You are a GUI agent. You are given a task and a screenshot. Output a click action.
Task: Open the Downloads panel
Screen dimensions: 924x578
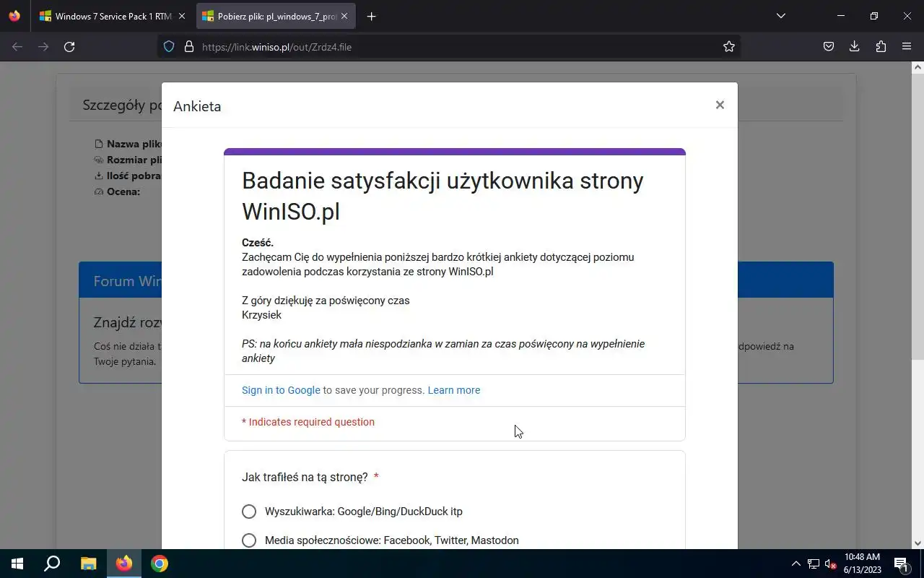[x=855, y=46]
